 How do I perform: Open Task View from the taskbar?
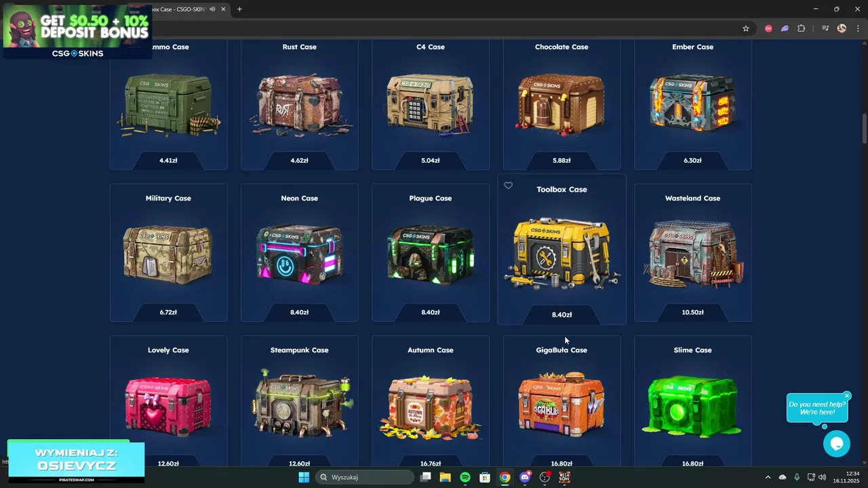tap(426, 477)
